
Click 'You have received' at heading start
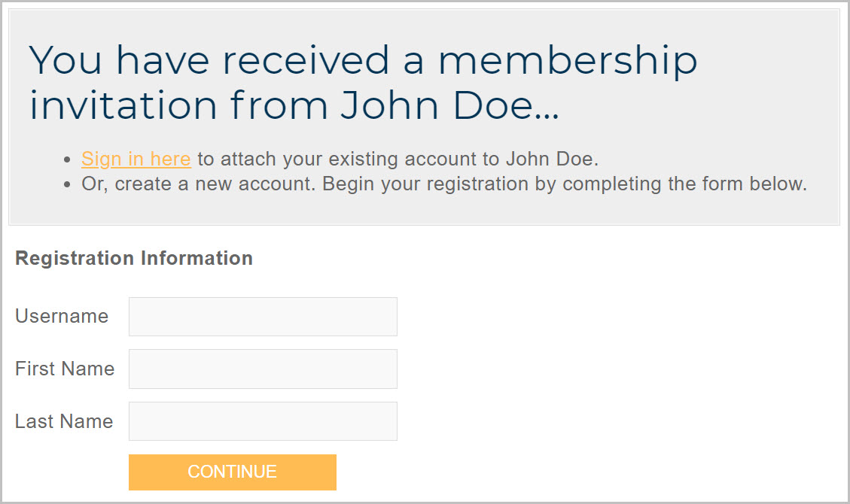[x=209, y=61]
